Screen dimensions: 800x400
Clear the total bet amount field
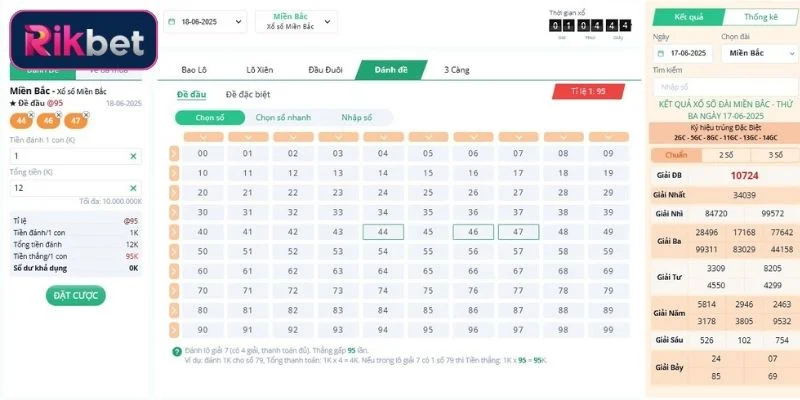coord(133,188)
